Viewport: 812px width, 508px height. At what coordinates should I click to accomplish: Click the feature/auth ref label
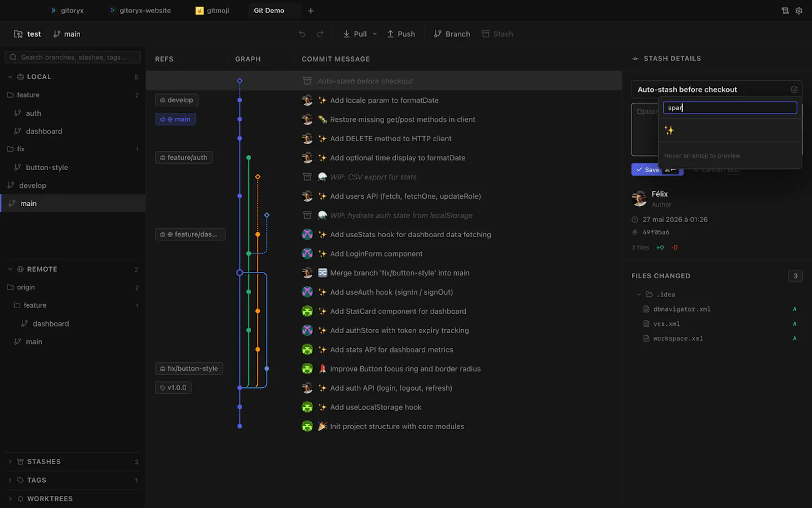184,157
